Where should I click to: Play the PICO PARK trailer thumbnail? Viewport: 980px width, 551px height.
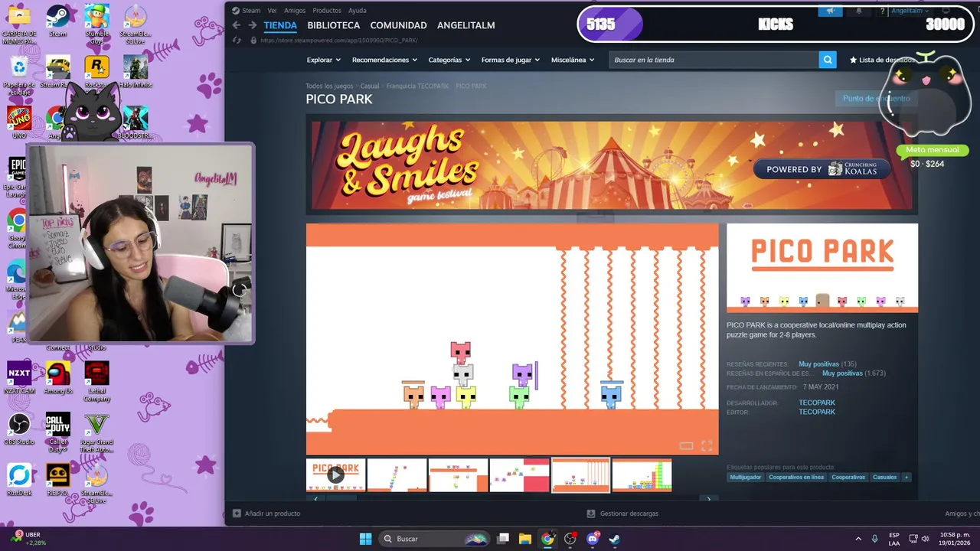point(335,475)
